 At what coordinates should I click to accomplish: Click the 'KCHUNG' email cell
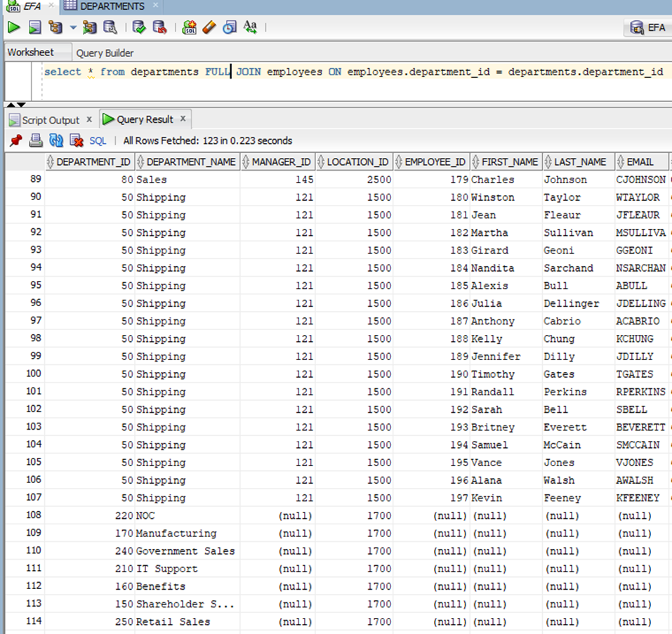(641, 338)
